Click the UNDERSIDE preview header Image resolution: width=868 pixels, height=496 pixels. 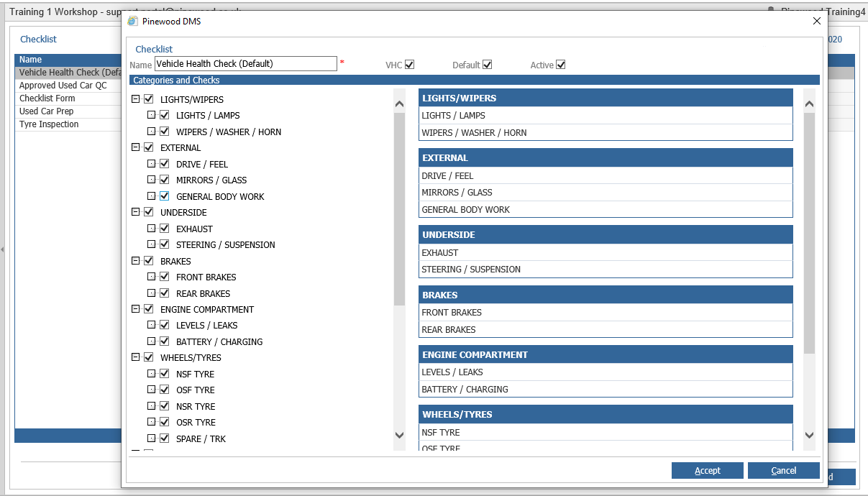click(x=606, y=234)
